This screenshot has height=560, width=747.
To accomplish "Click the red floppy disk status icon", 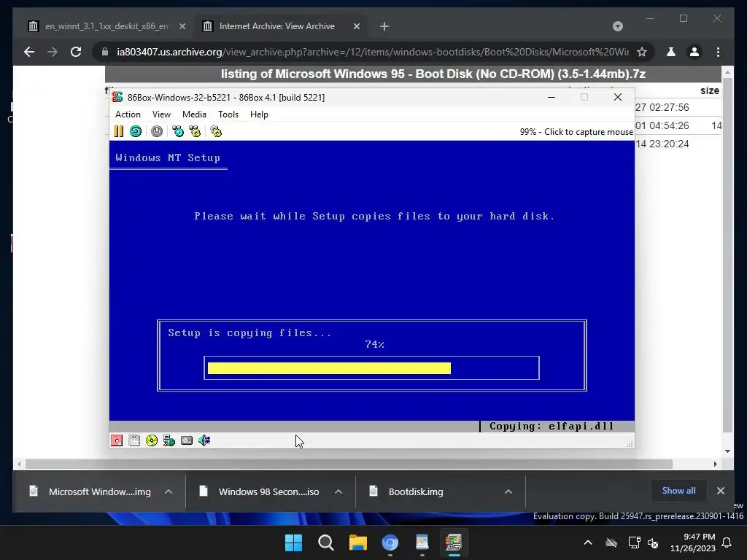I will click(x=117, y=440).
